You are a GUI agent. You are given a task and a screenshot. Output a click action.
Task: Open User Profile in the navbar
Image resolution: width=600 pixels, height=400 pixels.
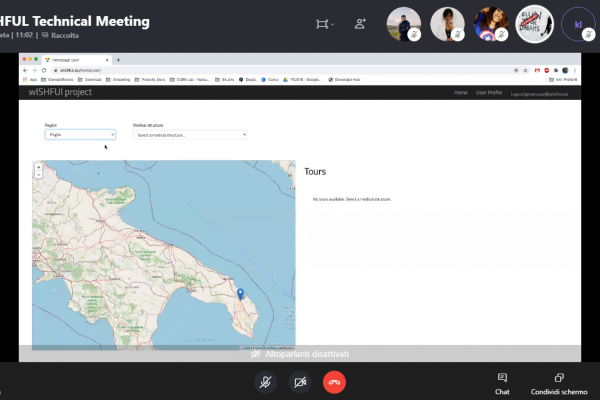pos(489,93)
